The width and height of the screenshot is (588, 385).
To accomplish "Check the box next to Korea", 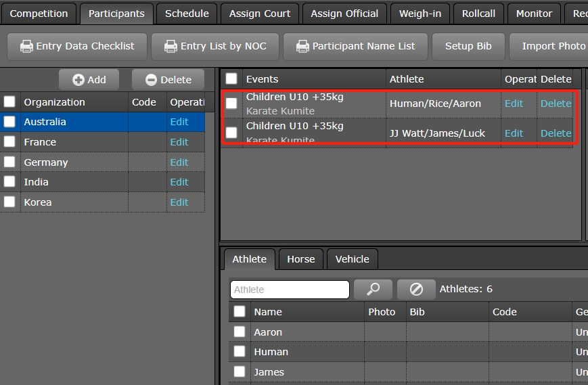I will [x=9, y=202].
